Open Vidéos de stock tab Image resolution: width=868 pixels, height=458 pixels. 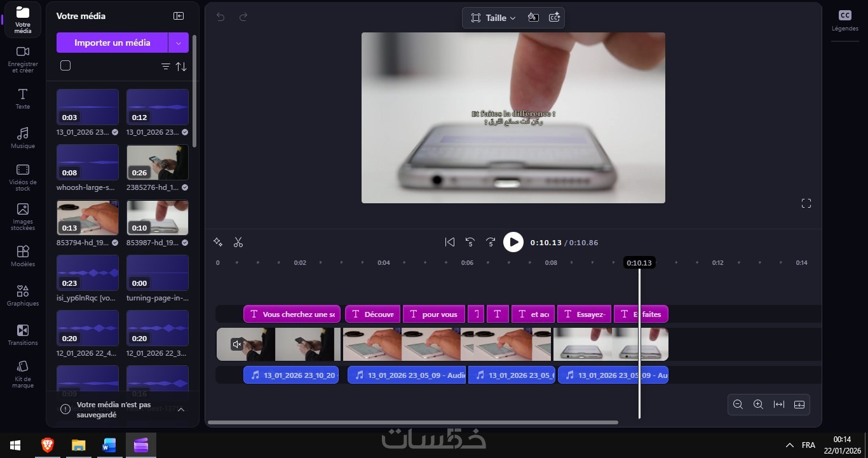22,177
